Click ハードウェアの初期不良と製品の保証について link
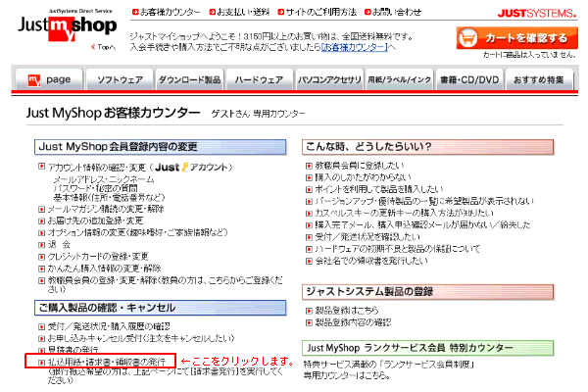 (398, 249)
